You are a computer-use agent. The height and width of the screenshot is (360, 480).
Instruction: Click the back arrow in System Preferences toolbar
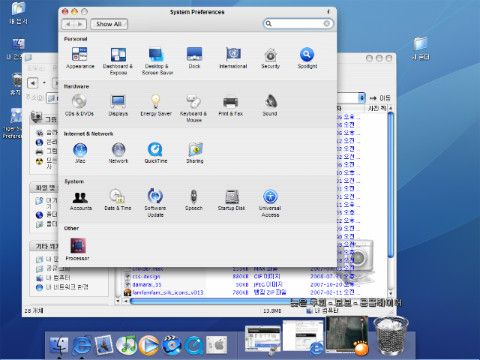point(69,24)
